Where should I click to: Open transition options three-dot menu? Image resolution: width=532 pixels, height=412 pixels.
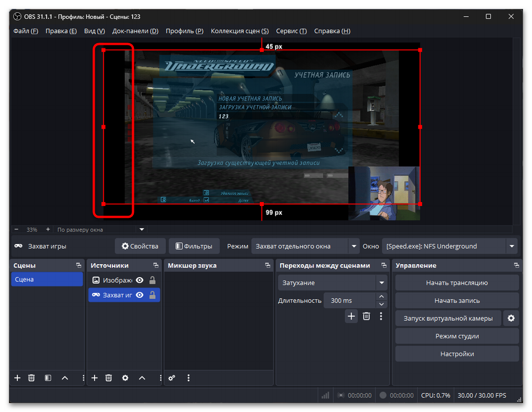[x=381, y=316]
